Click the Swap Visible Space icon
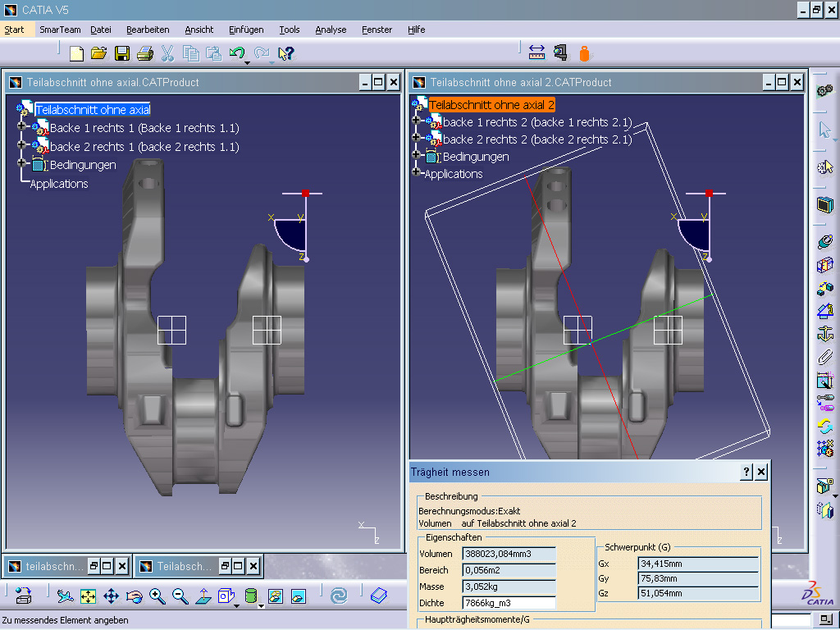 tap(298, 596)
